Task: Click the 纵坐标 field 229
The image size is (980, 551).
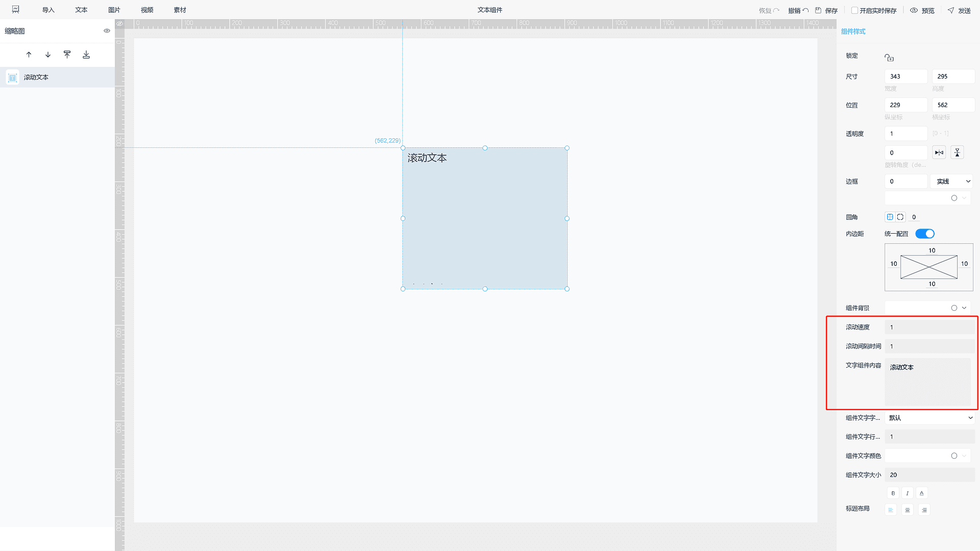Action: coord(906,105)
